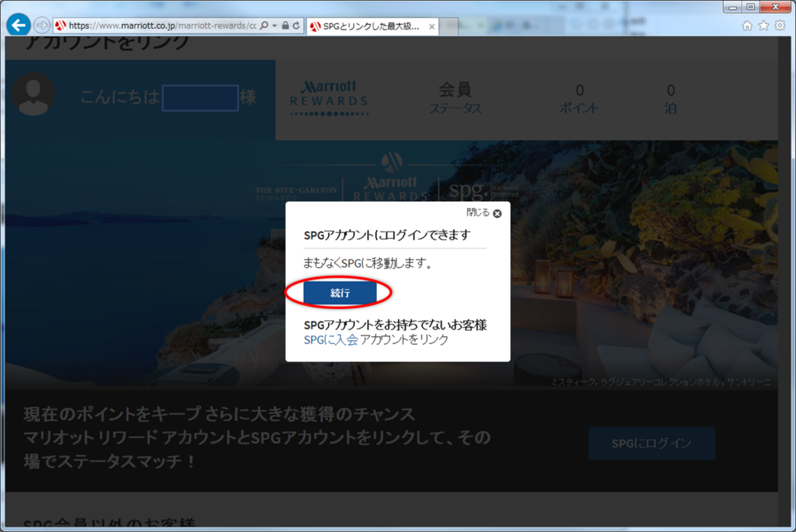Click the lock security icon
This screenshot has height=532, width=796.
click(285, 26)
